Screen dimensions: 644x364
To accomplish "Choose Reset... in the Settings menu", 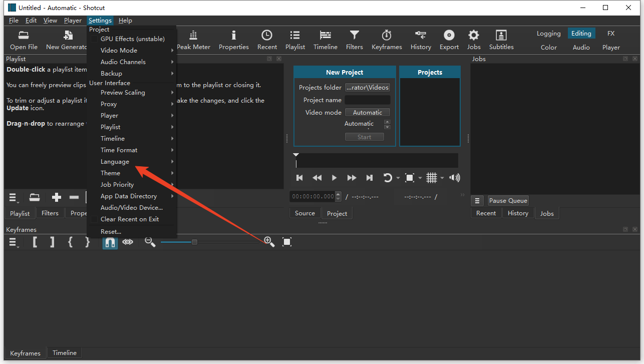I will tap(132, 231).
